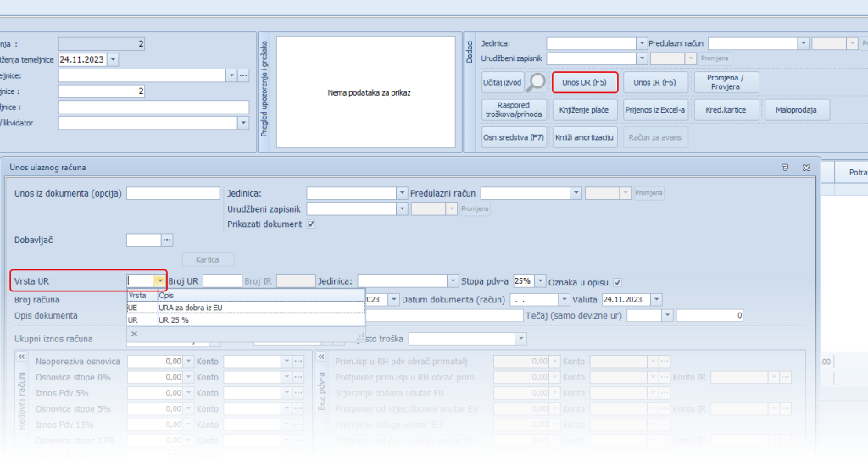The image size is (868, 460).
Task: Collapse the Bez pdv-a panel with double-chevron
Action: click(x=320, y=357)
